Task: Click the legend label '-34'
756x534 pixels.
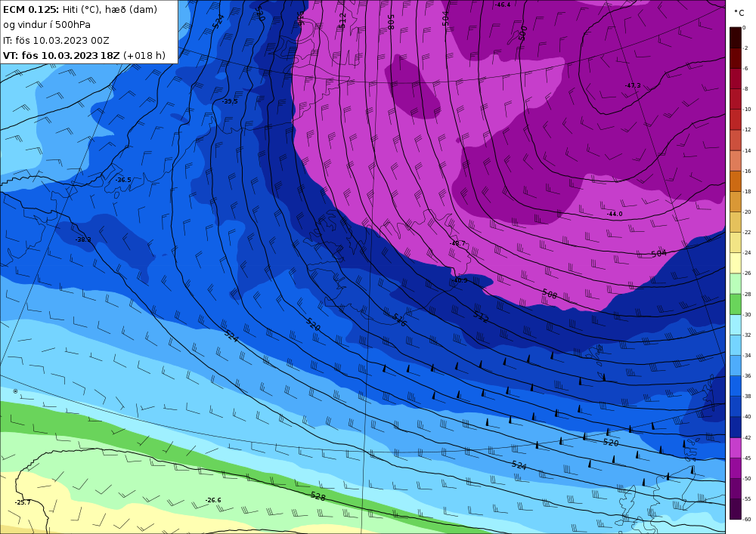Action: tap(747, 355)
